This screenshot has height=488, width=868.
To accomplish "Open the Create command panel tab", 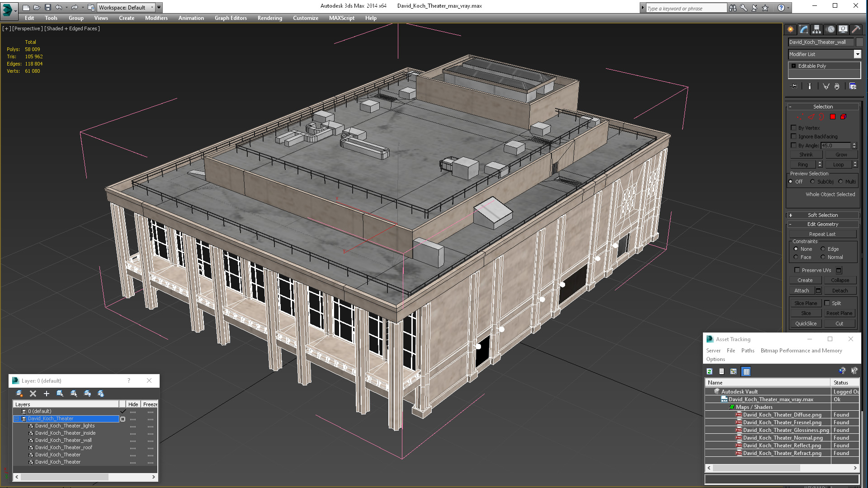I will tap(790, 29).
